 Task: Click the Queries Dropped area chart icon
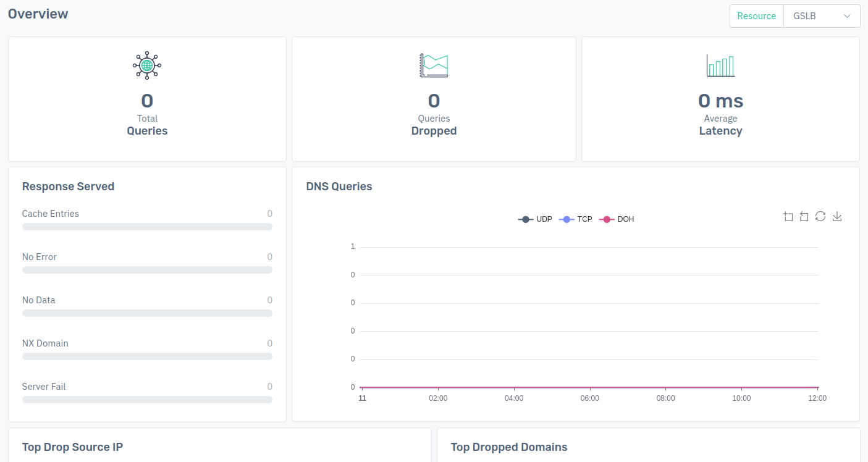pos(434,65)
